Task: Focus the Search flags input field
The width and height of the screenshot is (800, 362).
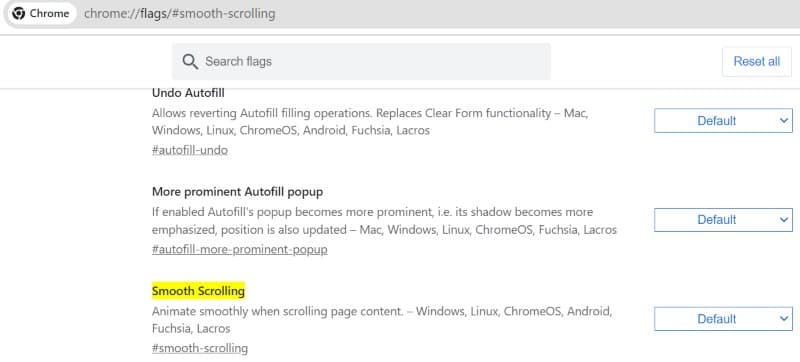Action: (x=361, y=62)
